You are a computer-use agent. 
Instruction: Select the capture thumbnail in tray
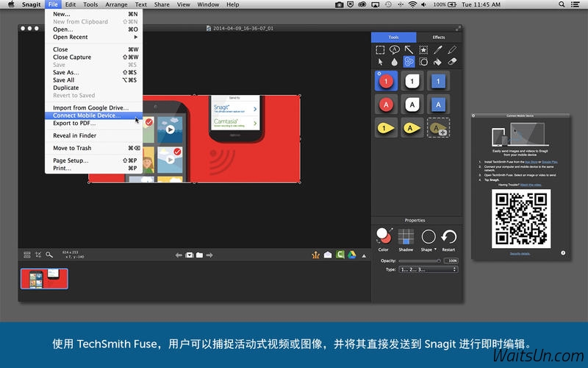point(44,279)
